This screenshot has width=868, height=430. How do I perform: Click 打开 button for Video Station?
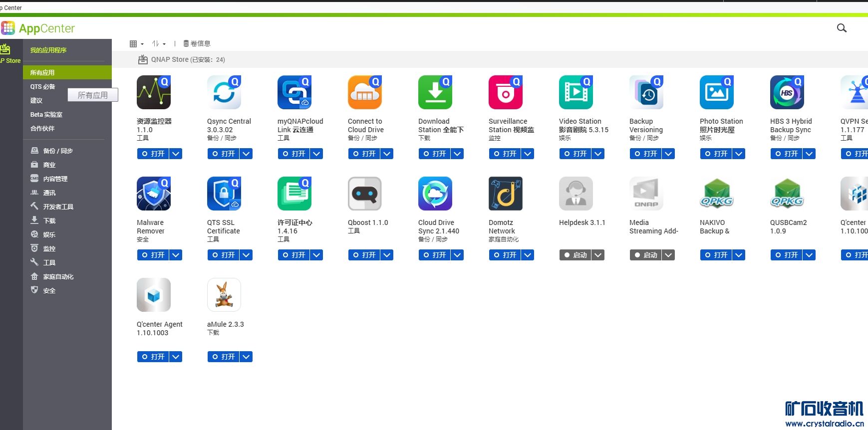576,154
